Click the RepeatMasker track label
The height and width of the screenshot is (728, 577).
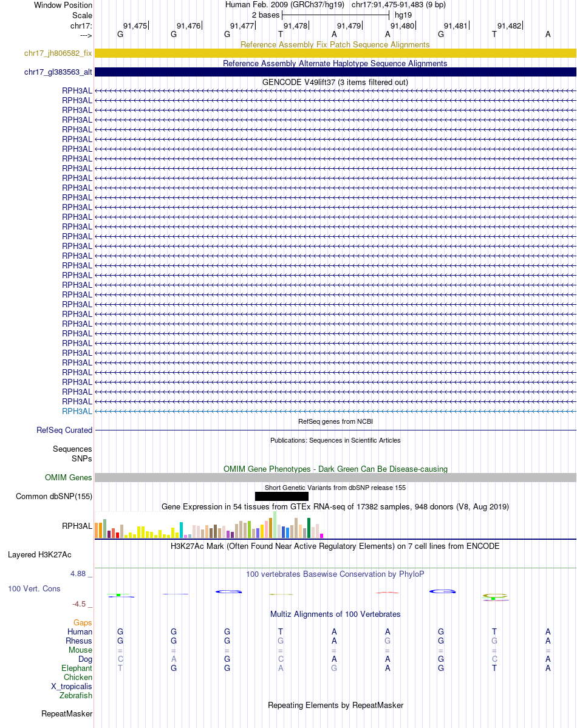point(66,713)
